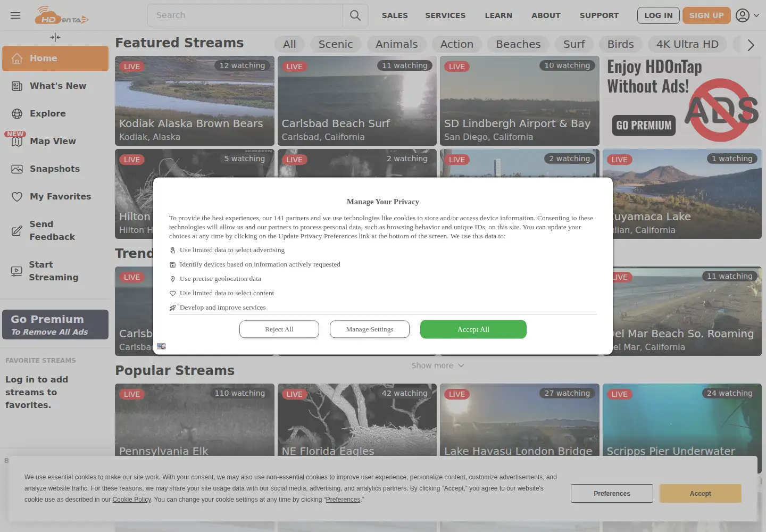
Task: Open the SALES menu
Action: click(395, 15)
